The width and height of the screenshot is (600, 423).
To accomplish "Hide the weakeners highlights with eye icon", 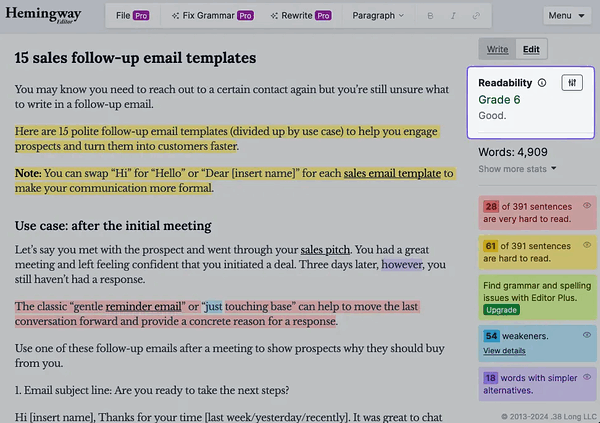I will tap(587, 335).
